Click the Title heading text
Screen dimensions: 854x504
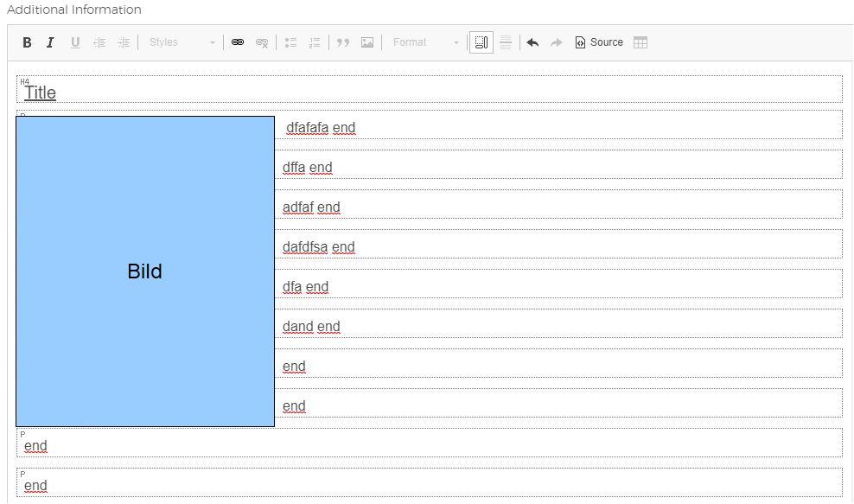tap(40, 93)
